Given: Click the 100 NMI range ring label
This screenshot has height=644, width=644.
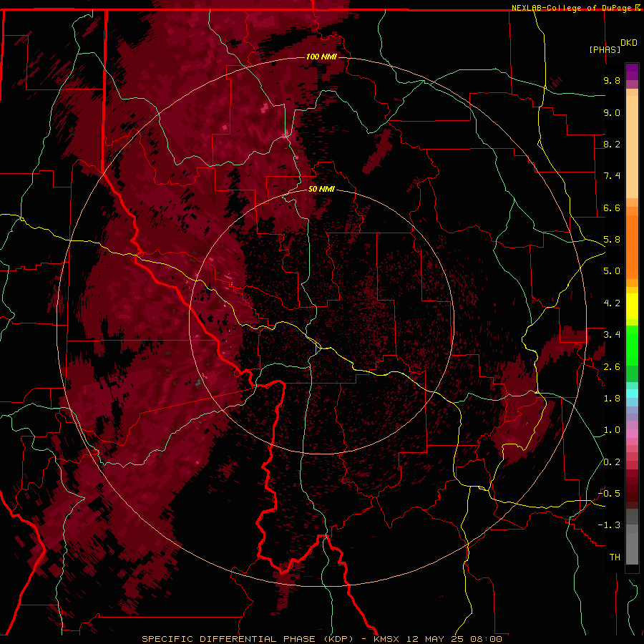Looking at the screenshot, I should [321, 57].
